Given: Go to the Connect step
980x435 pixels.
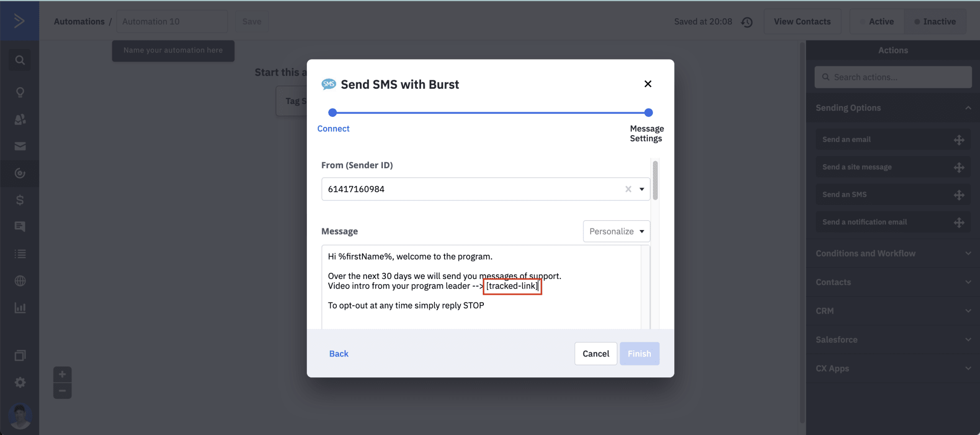Looking at the screenshot, I should tap(333, 129).
